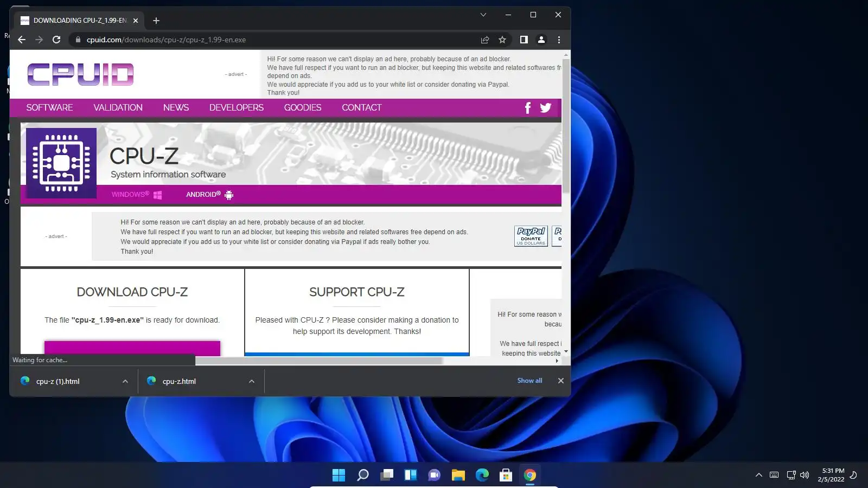Click the address bar URL
This screenshot has height=488, width=868.
pyautogui.click(x=166, y=40)
